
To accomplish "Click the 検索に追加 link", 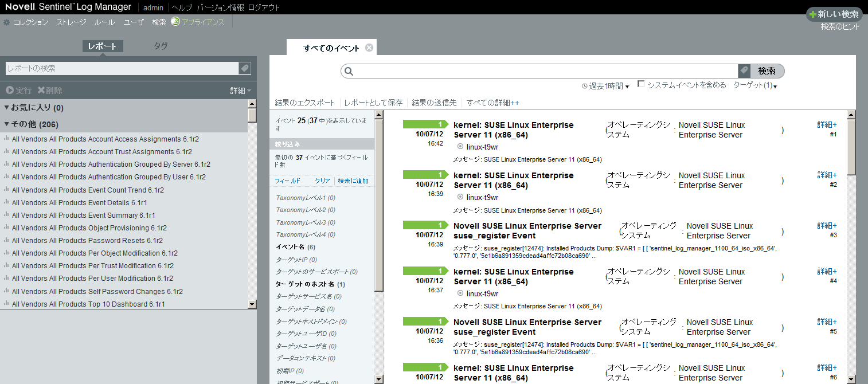I will (353, 181).
